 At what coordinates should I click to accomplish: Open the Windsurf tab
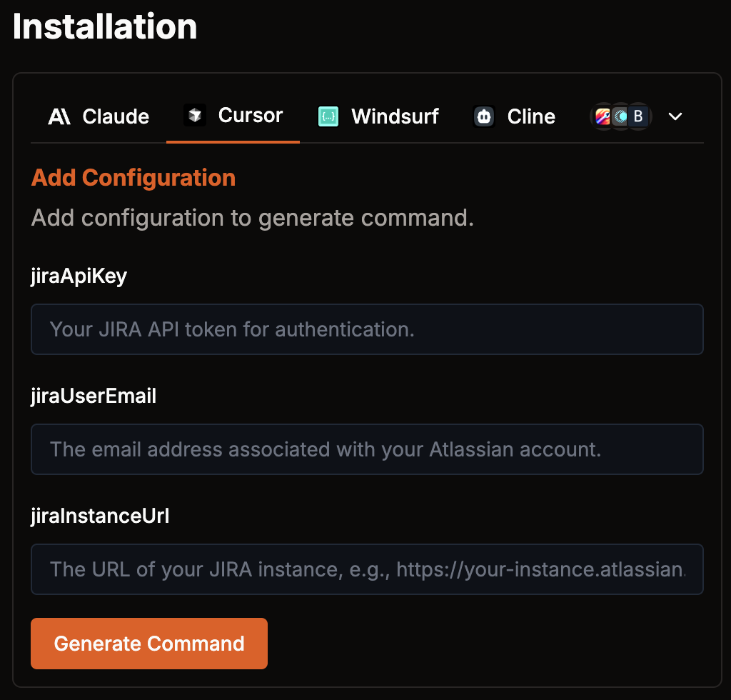378,116
